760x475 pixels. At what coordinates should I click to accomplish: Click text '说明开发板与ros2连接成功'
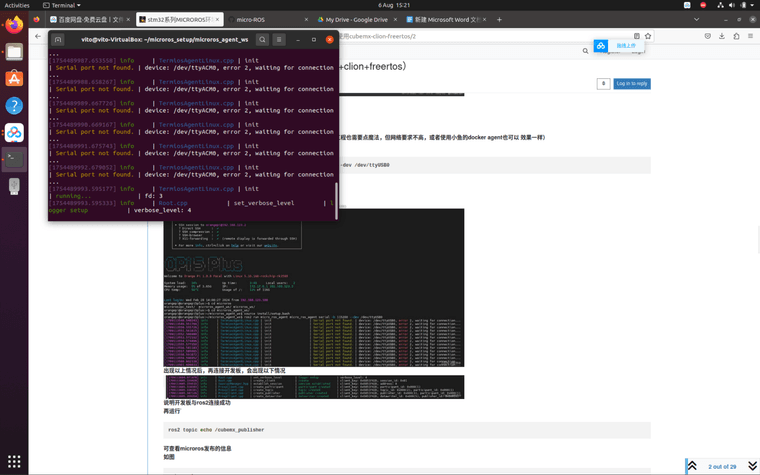[x=197, y=403]
